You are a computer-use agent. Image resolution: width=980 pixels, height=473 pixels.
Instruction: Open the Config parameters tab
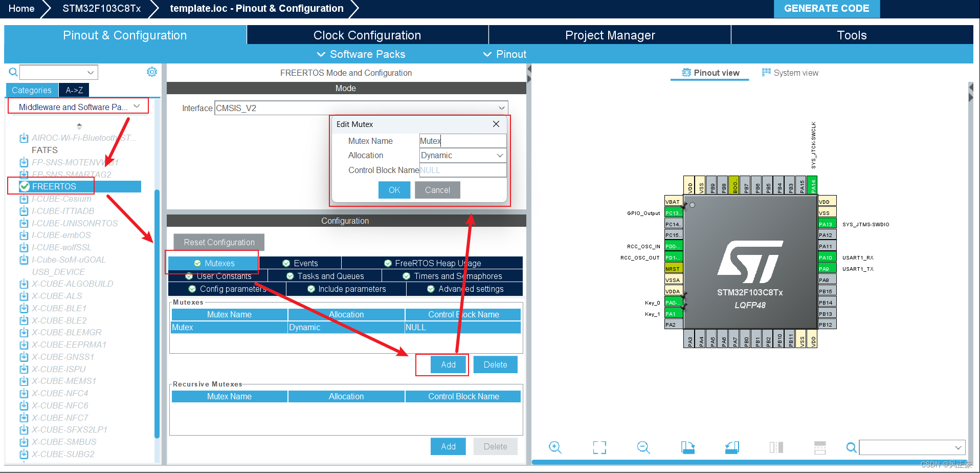click(227, 289)
